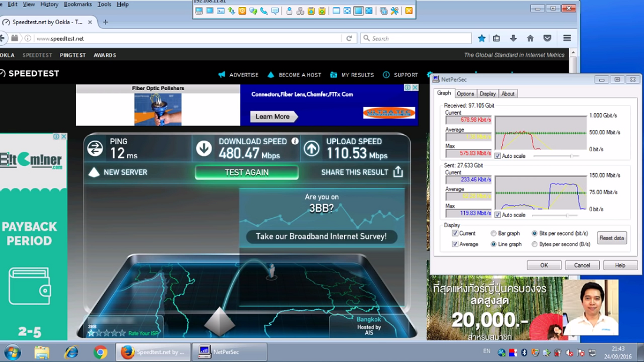Viewport: 644px width, 362px height.
Task: Click Learn More button in ad banner
Action: 273,117
